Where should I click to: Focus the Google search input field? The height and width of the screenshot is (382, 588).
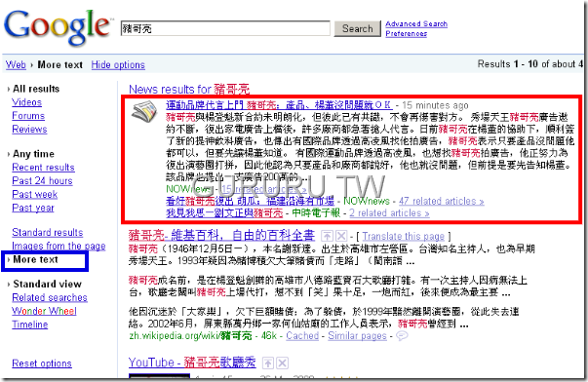(x=225, y=29)
